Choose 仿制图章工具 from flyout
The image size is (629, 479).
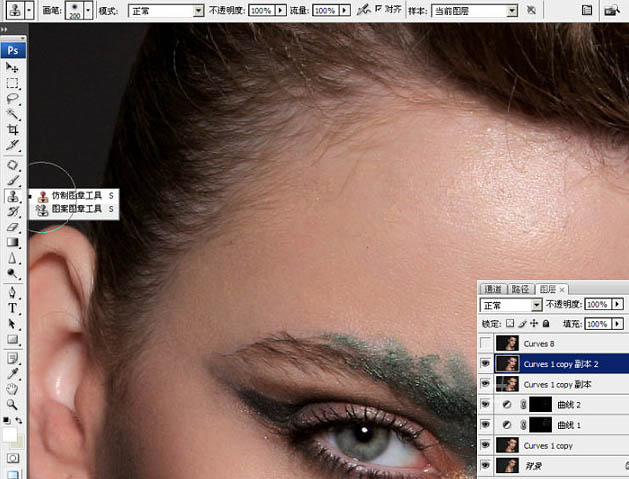(74, 196)
